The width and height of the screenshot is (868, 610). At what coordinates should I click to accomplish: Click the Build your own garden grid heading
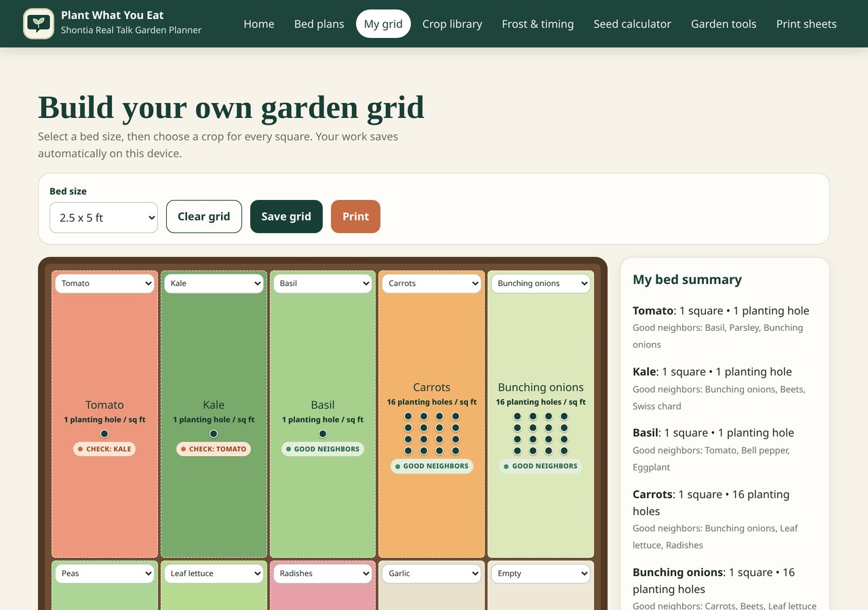point(231,107)
